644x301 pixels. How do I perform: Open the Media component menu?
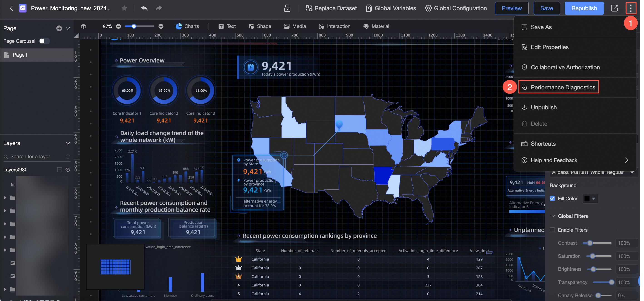(295, 26)
